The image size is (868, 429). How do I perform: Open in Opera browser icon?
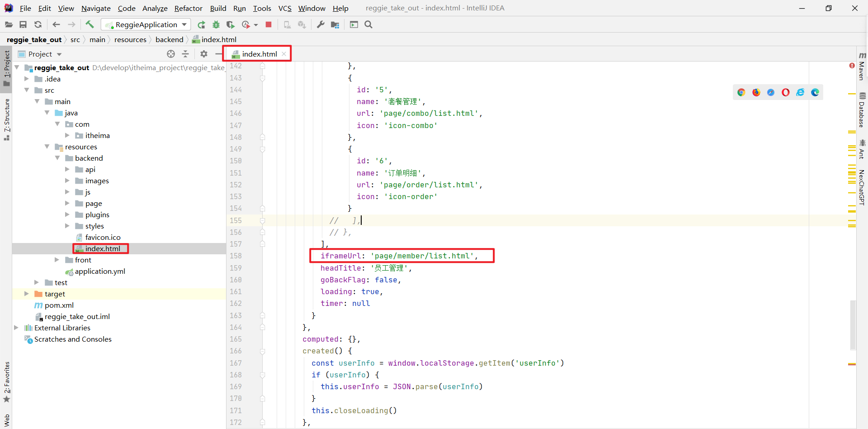click(x=786, y=92)
